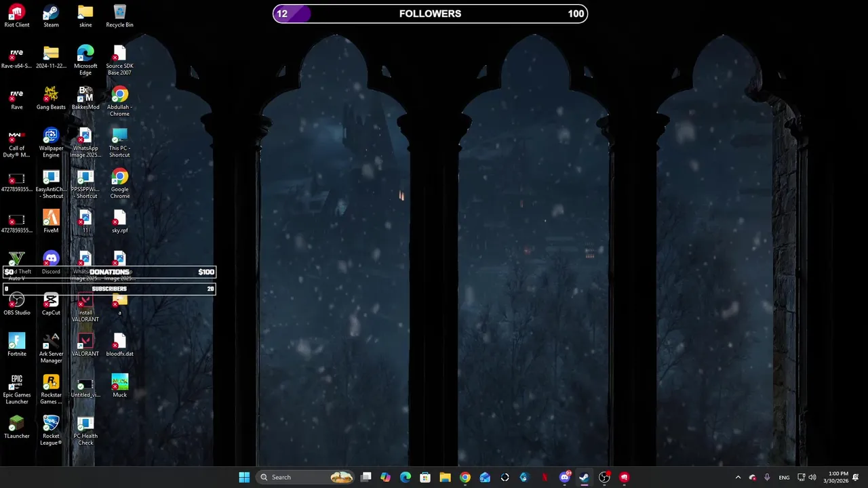
Task: Select the Fortnite desktop icon
Action: pos(17,346)
